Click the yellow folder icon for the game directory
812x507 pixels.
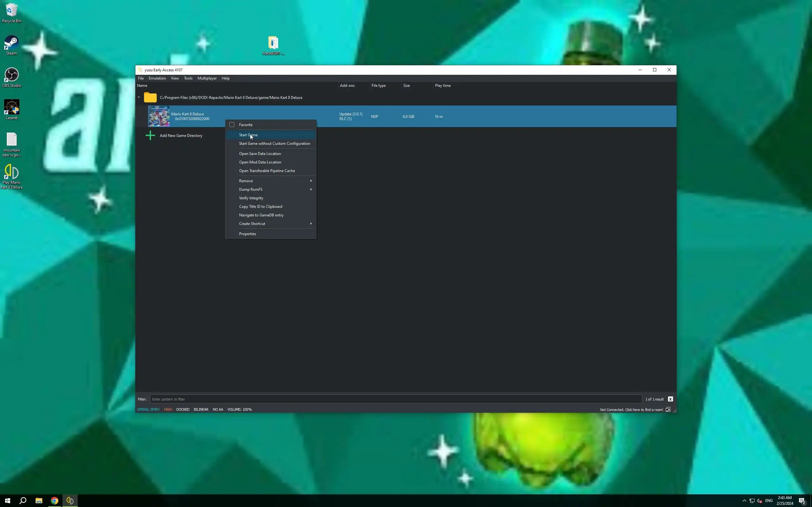[150, 98]
